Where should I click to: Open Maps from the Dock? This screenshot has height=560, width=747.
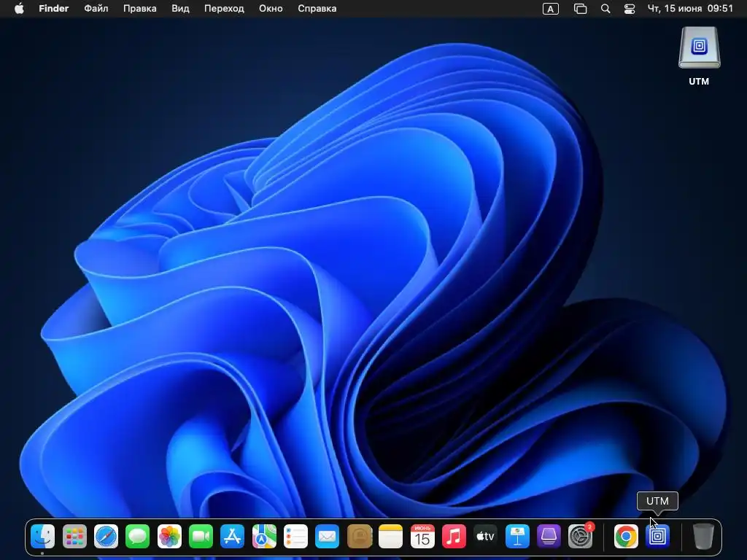point(264,537)
